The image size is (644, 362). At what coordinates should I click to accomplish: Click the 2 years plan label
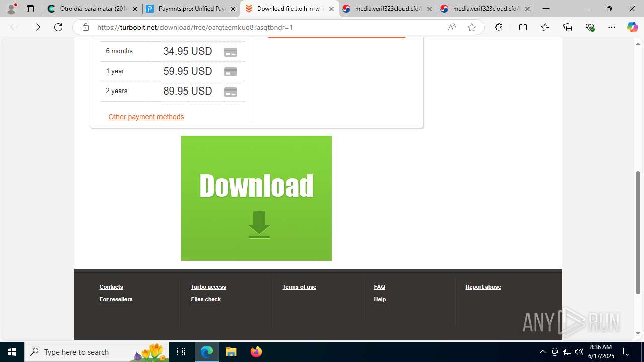coord(116,91)
